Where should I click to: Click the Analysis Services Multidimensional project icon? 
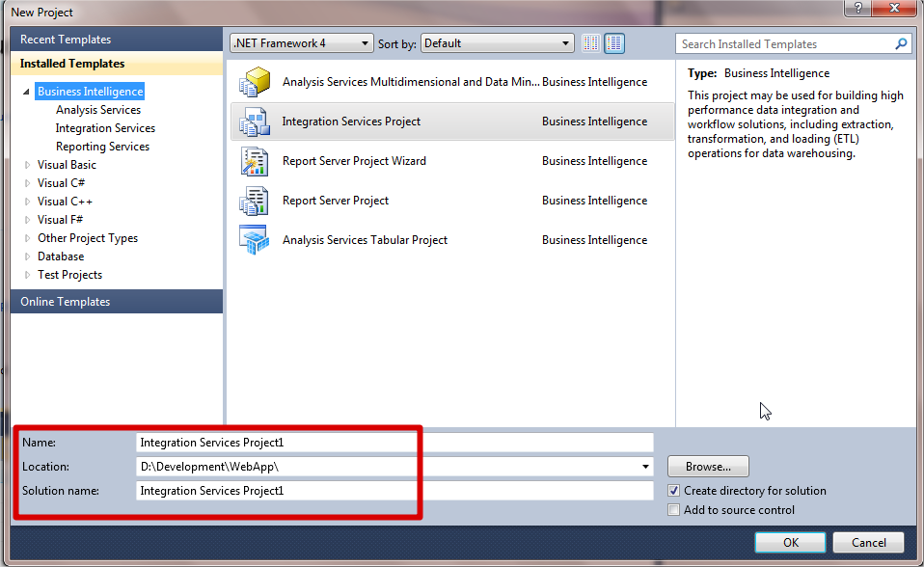tap(254, 83)
